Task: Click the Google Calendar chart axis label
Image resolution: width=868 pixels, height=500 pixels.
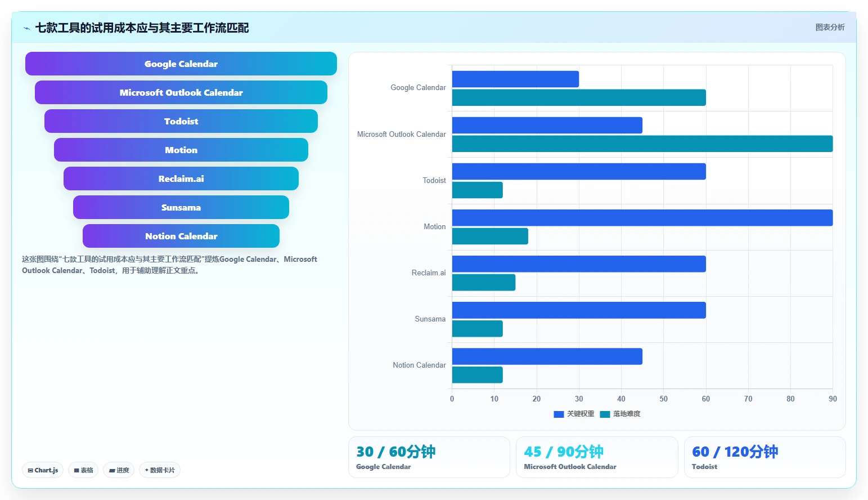Action: [418, 88]
